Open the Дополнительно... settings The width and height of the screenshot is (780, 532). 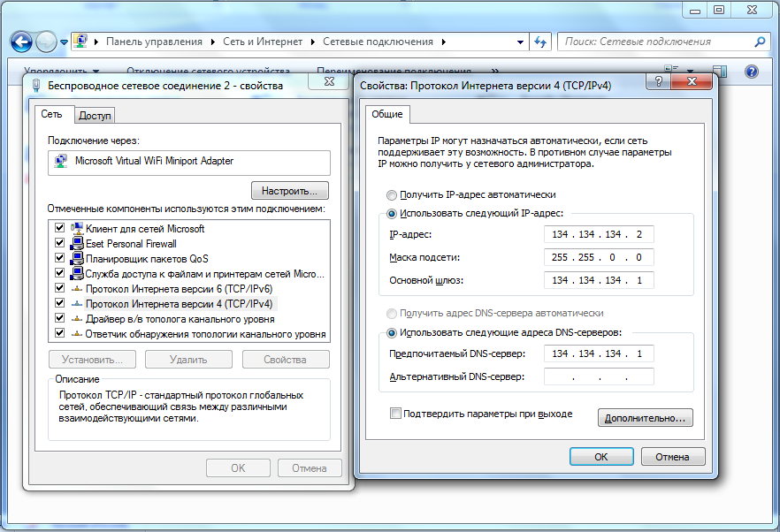pyautogui.click(x=646, y=418)
